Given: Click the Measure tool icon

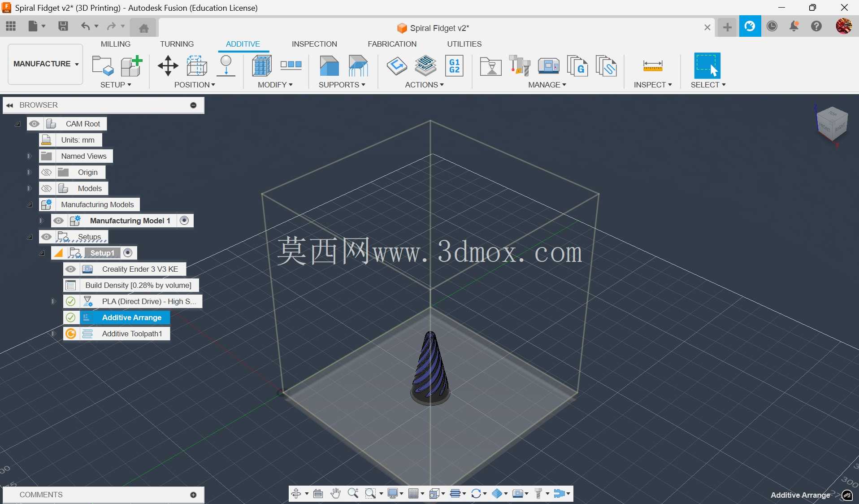Looking at the screenshot, I should click(653, 66).
